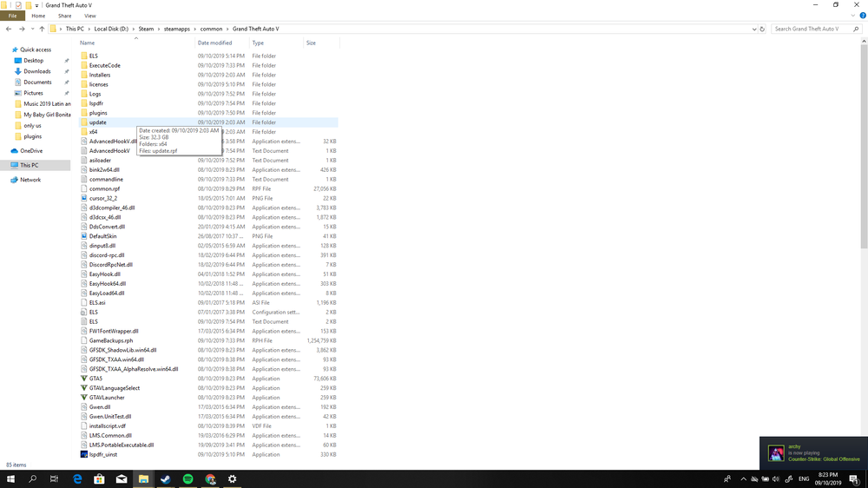The height and width of the screenshot is (488, 868).
Task: Open the Share ribbon tab
Action: point(65,16)
